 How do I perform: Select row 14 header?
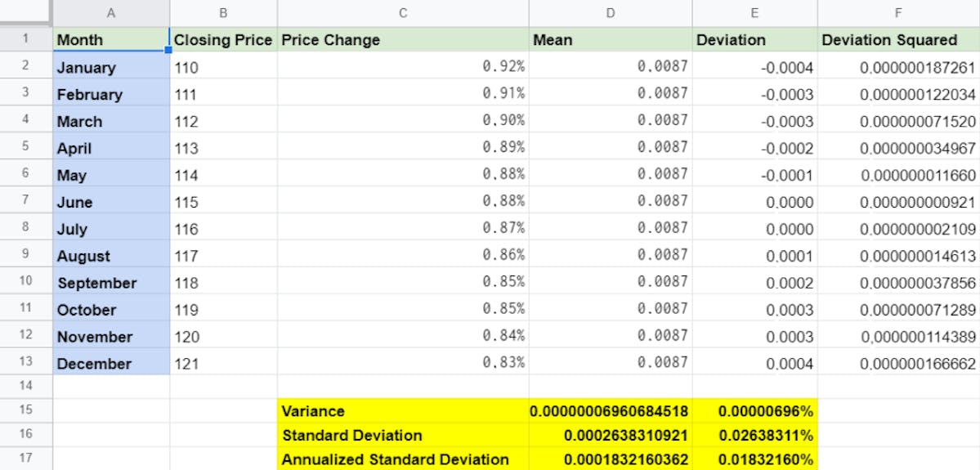click(25, 387)
